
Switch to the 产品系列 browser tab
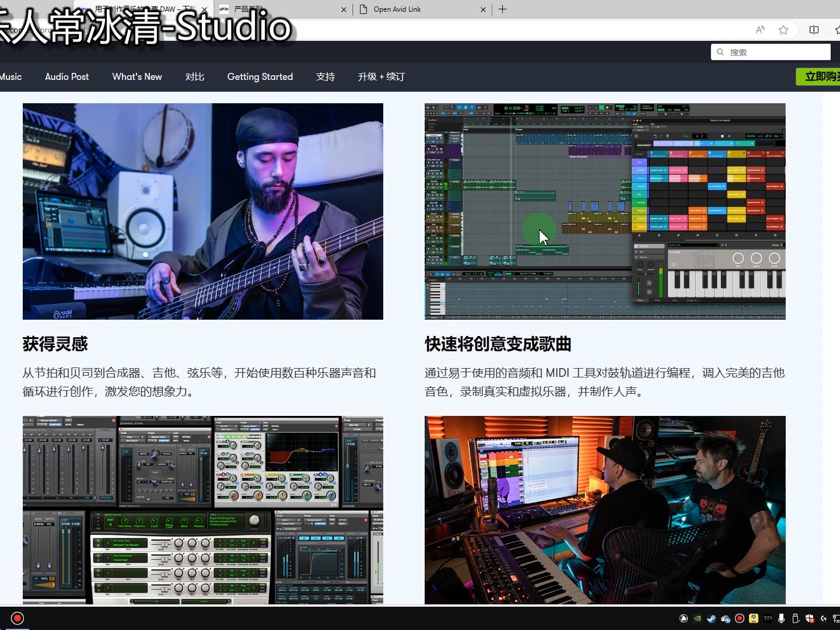pyautogui.click(x=282, y=9)
